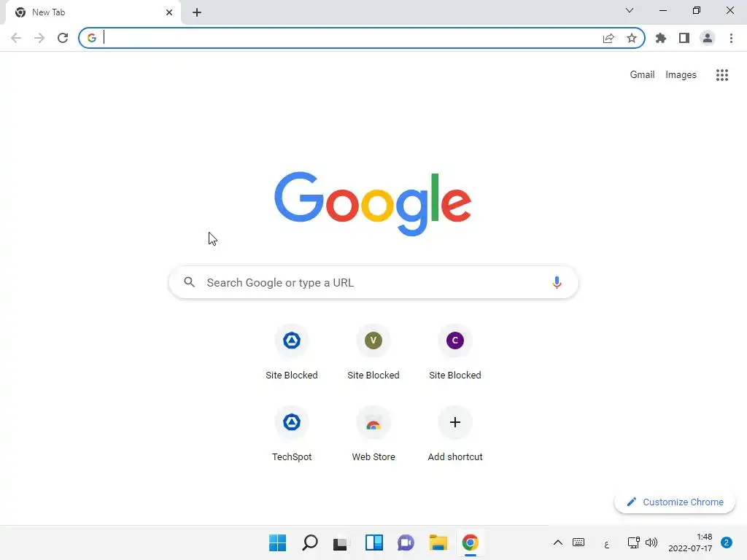This screenshot has width=747, height=560.
Task: Open the touch keyboard tray icon
Action: (x=578, y=542)
